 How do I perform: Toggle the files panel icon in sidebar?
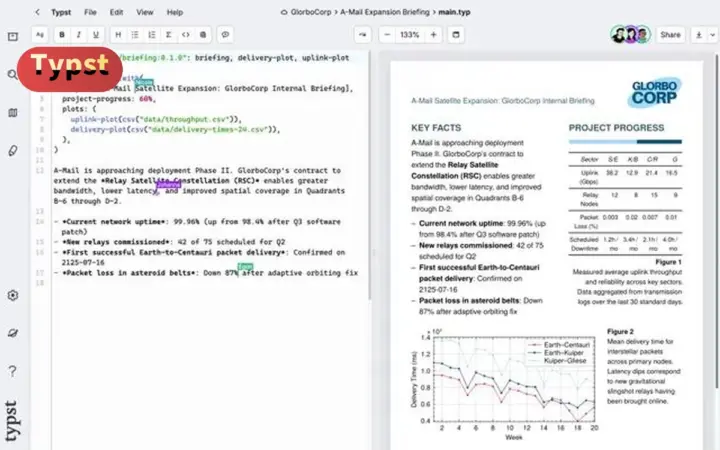tap(13, 36)
